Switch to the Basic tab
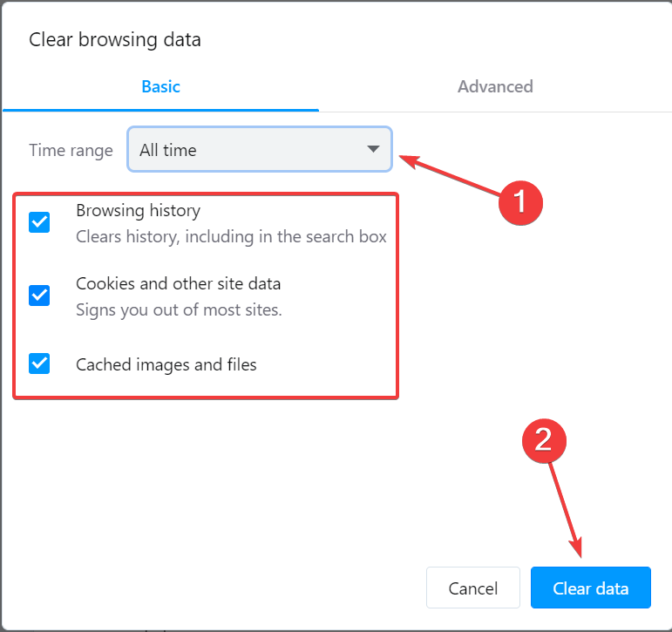This screenshot has width=672, height=632. pyautogui.click(x=160, y=86)
